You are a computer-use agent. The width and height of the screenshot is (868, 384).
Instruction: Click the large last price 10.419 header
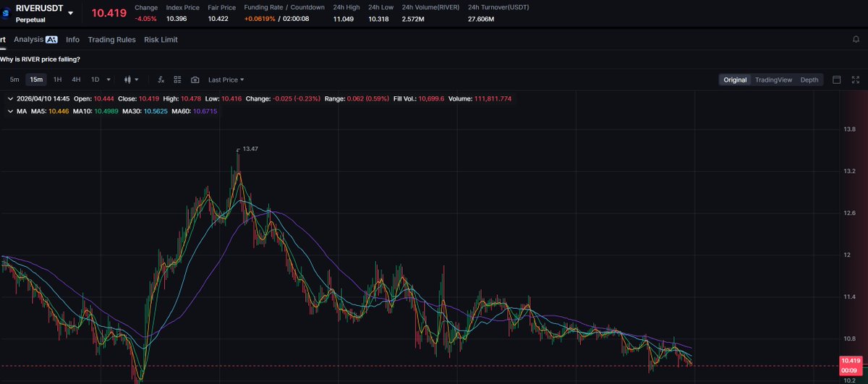coord(109,13)
